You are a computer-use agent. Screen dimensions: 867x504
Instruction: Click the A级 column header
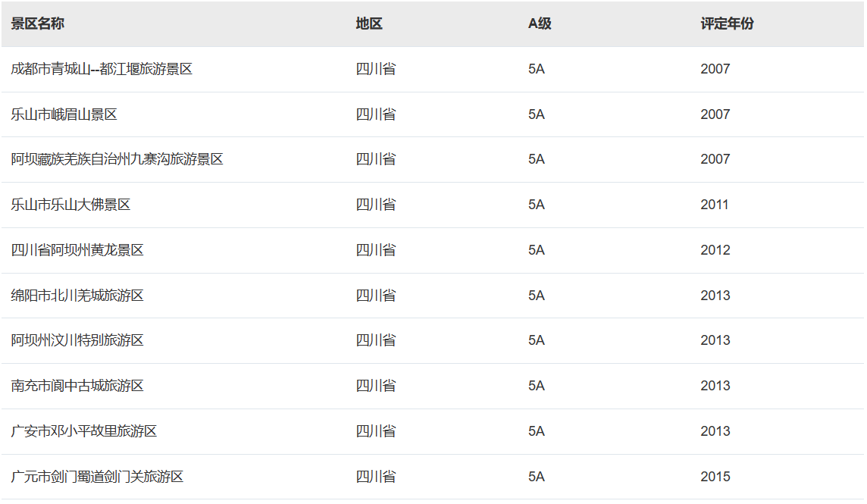click(x=540, y=23)
